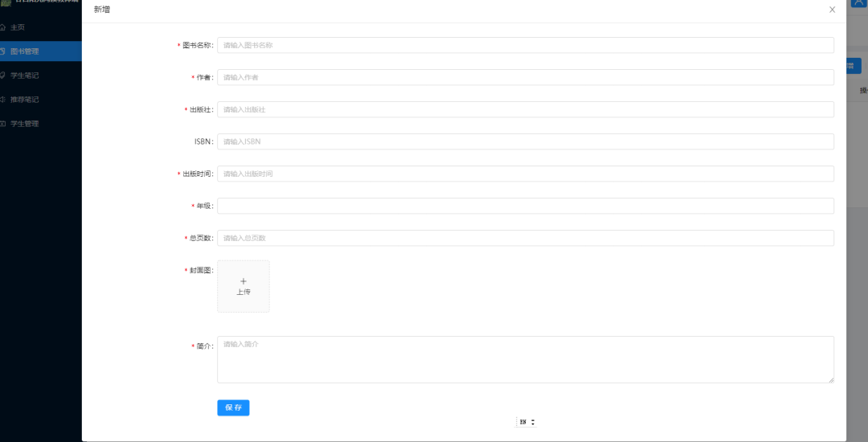The image size is (868, 442).
Task: Focus the 总页数 input field
Action: (x=526, y=238)
